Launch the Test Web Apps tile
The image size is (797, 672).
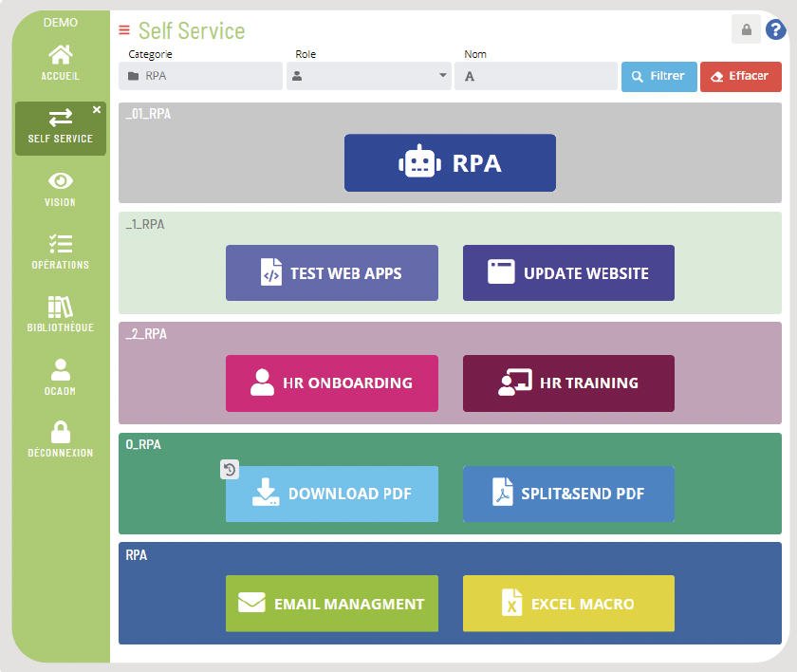332,273
